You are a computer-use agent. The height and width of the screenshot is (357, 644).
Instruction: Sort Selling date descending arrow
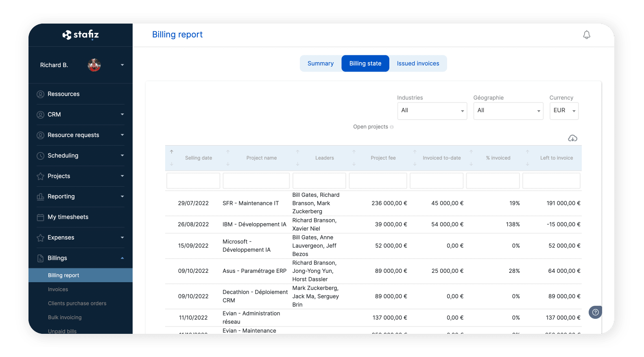[172, 164]
